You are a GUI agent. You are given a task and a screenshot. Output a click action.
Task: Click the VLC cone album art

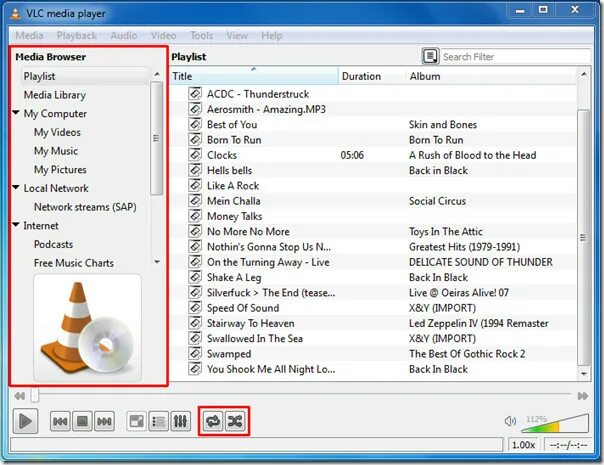pyautogui.click(x=87, y=327)
